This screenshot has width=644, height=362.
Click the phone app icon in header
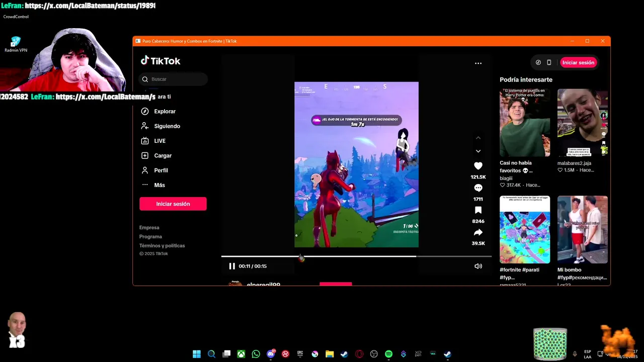tap(549, 63)
